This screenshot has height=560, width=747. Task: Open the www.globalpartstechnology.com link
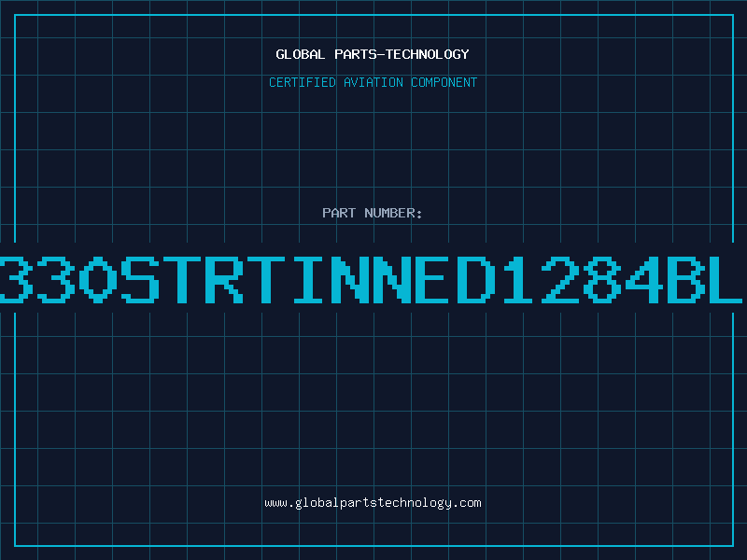373,503
